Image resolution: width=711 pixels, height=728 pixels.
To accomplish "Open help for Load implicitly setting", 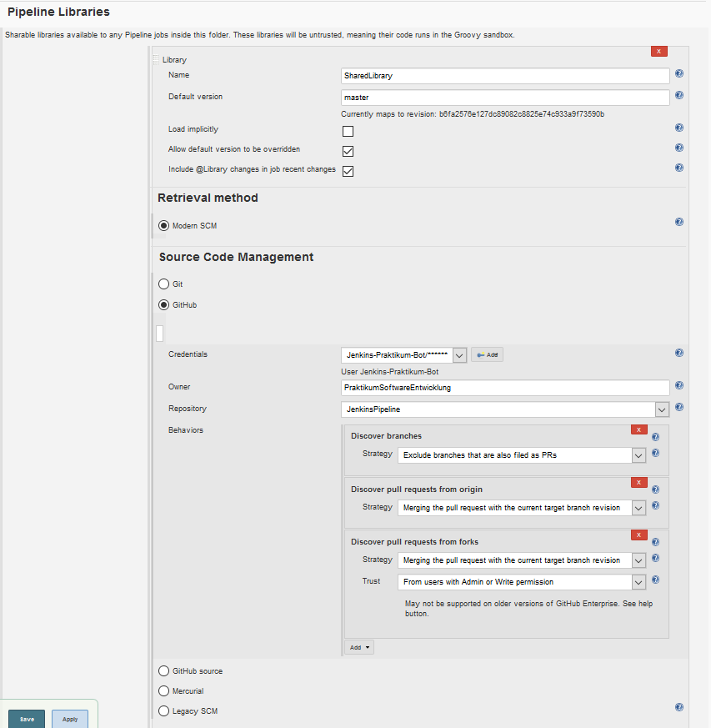I will tap(678, 128).
